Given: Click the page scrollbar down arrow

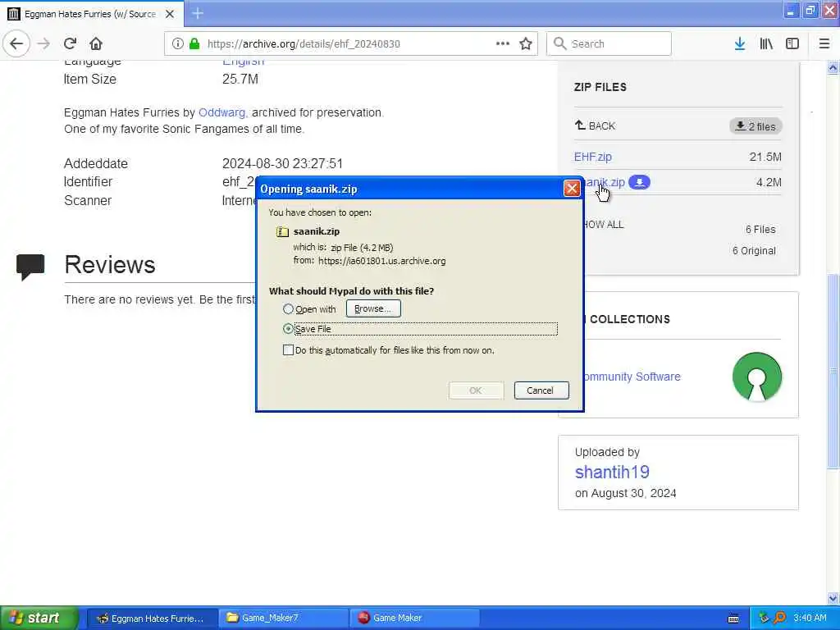Looking at the screenshot, I should (x=833, y=598).
